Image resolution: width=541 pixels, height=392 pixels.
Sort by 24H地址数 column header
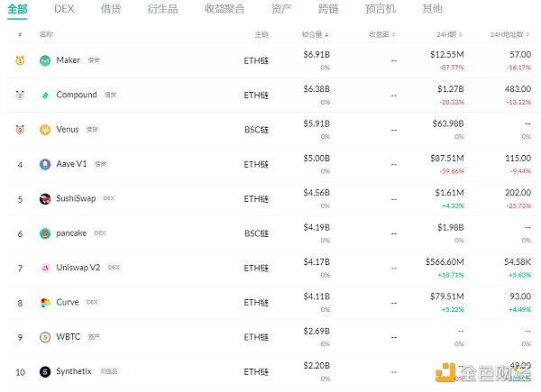pos(510,34)
